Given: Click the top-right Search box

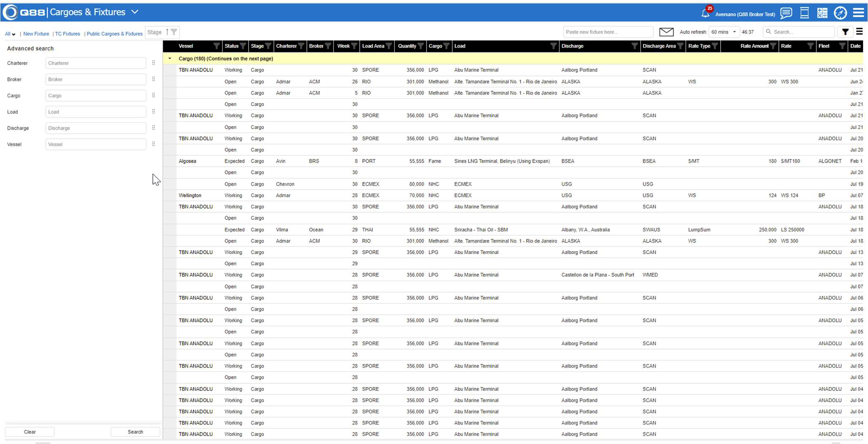Looking at the screenshot, I should (799, 32).
